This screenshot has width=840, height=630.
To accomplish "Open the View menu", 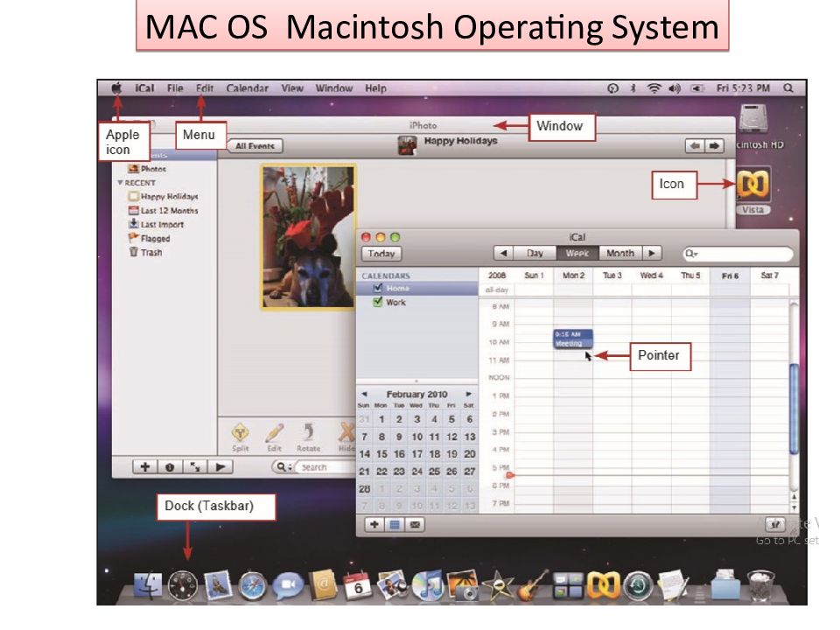I will click(292, 88).
